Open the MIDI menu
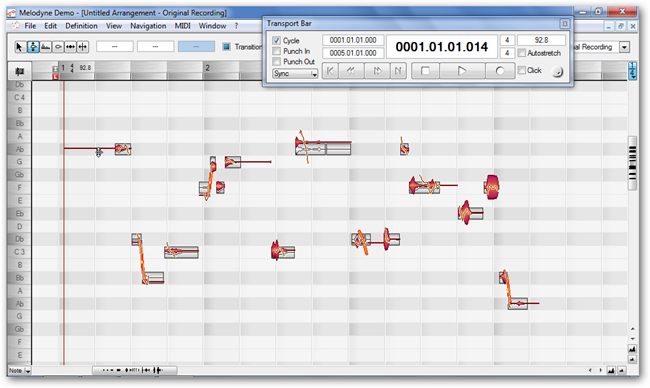Viewport: 650px width, 388px height. [x=182, y=26]
